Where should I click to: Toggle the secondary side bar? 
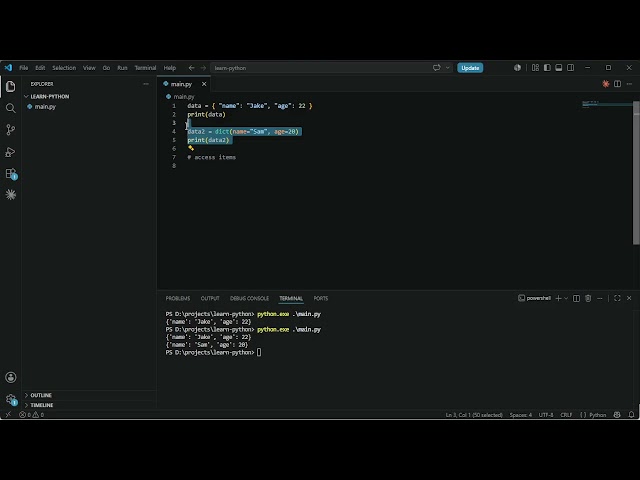coord(571,68)
